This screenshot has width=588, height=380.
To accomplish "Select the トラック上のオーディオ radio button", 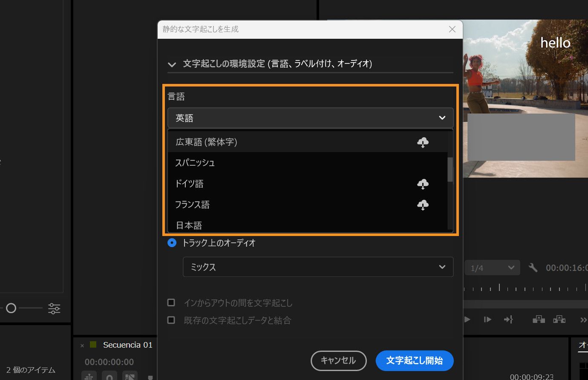I will tap(172, 243).
